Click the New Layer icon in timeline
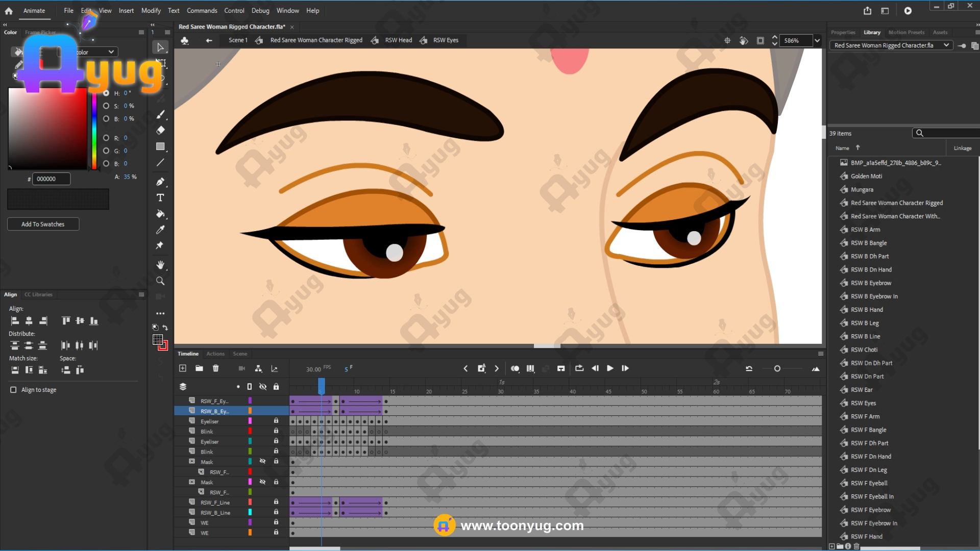 pyautogui.click(x=183, y=368)
